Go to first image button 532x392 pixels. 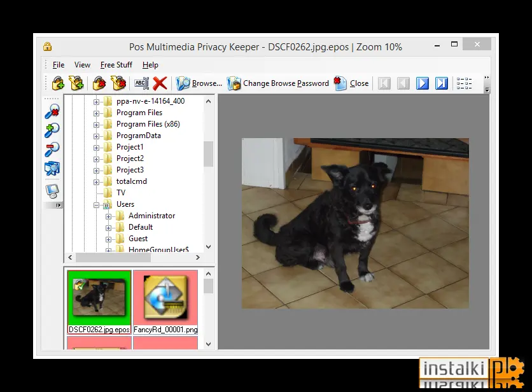tap(384, 83)
